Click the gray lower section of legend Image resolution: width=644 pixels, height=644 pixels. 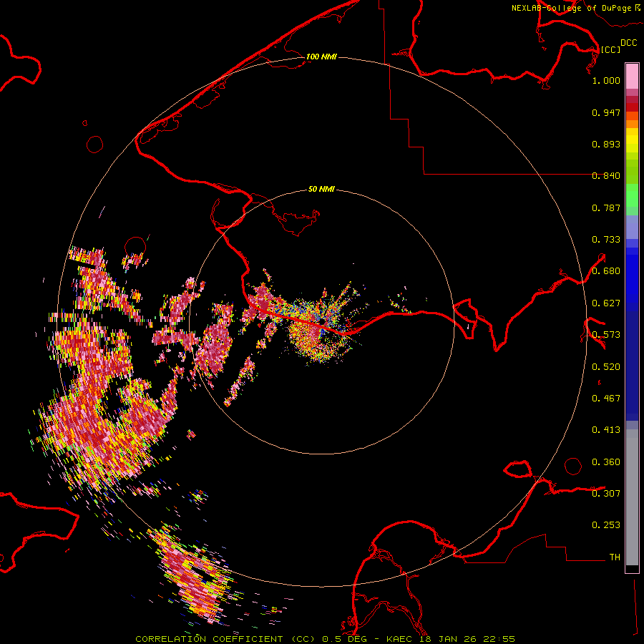[632, 497]
